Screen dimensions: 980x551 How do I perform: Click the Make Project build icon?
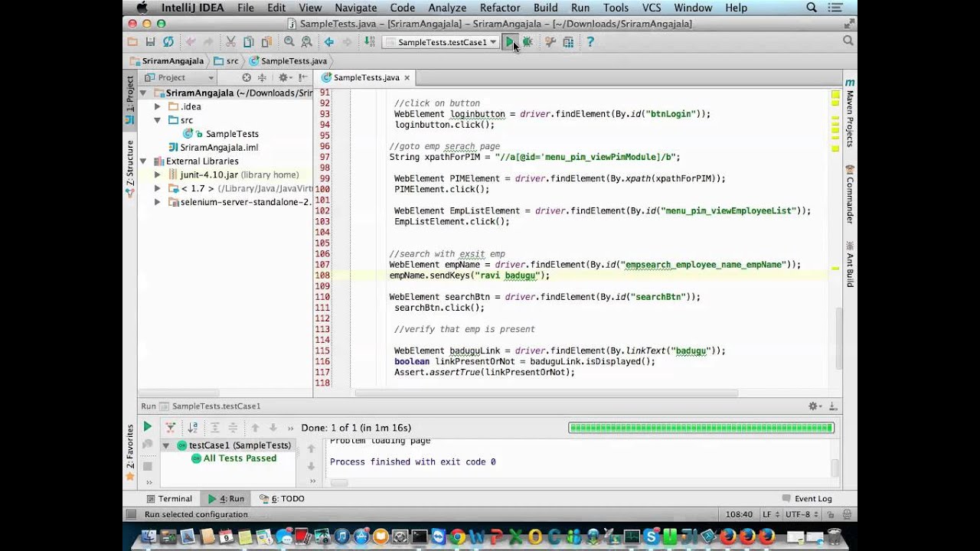coord(370,42)
